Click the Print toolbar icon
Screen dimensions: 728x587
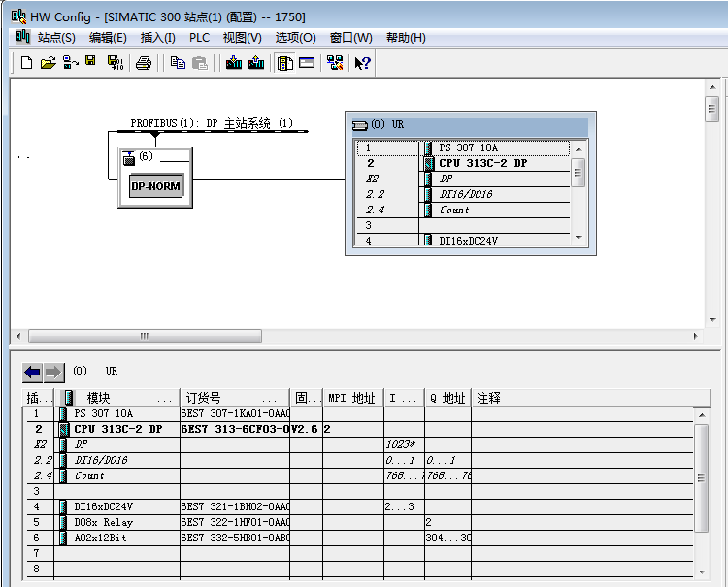(144, 63)
